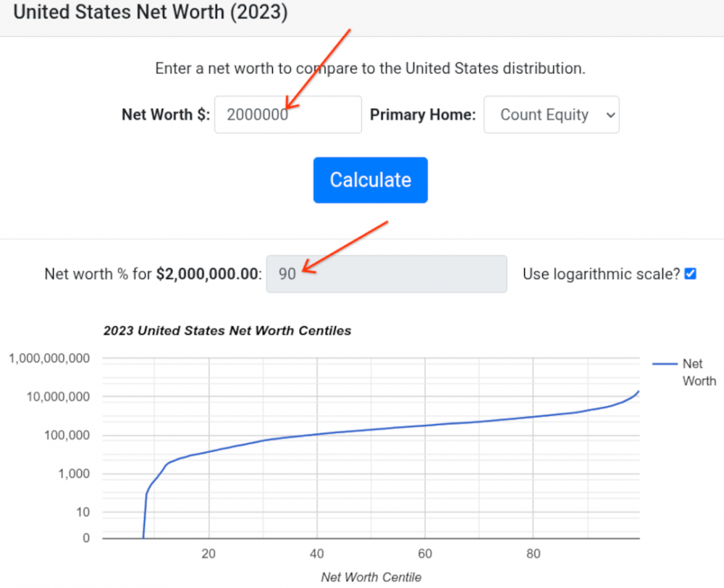This screenshot has height=588, width=724.
Task: Click the percentile result field showing 90
Action: (386, 274)
